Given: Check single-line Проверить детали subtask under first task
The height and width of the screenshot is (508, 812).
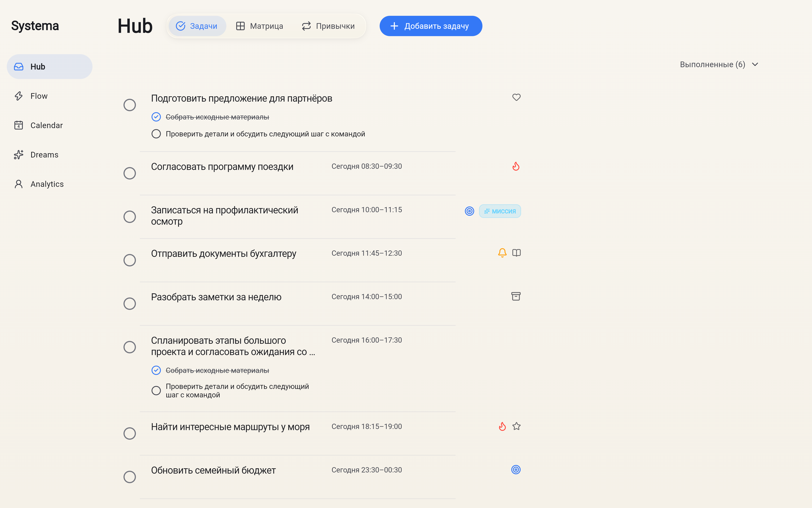Looking at the screenshot, I should [x=156, y=134].
